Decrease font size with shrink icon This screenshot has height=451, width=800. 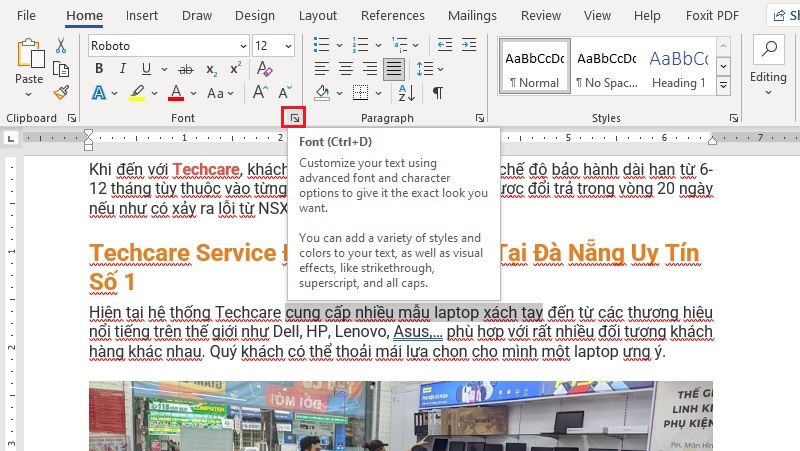pos(285,93)
